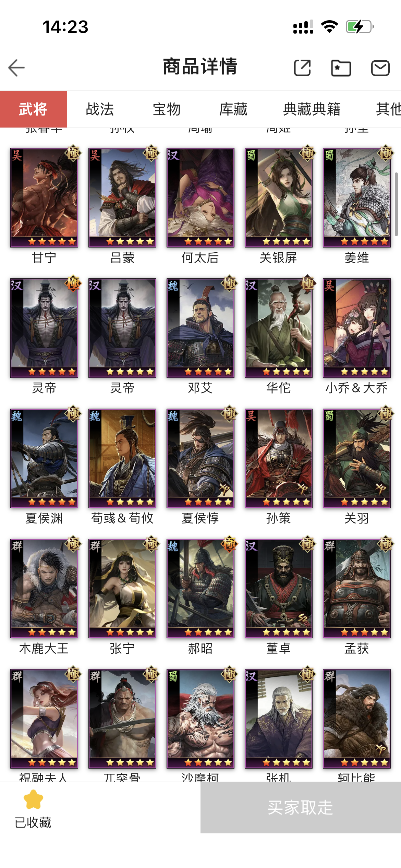401x868 pixels.
Task: Click the 买家取走 button
Action: [301, 807]
